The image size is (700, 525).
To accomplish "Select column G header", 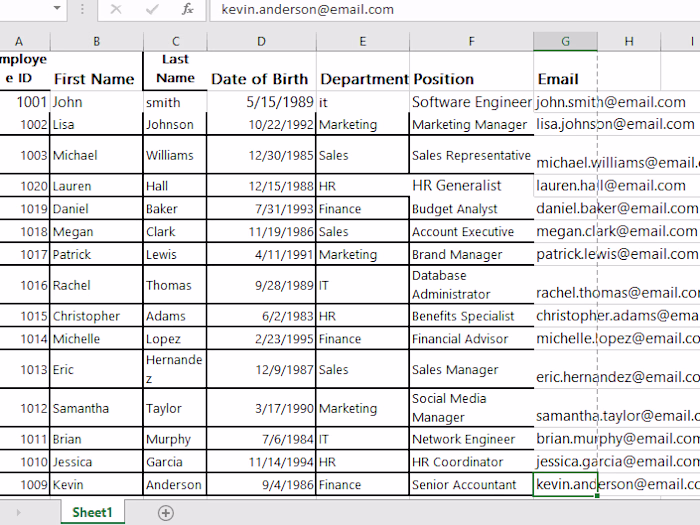I will pyautogui.click(x=565, y=42).
